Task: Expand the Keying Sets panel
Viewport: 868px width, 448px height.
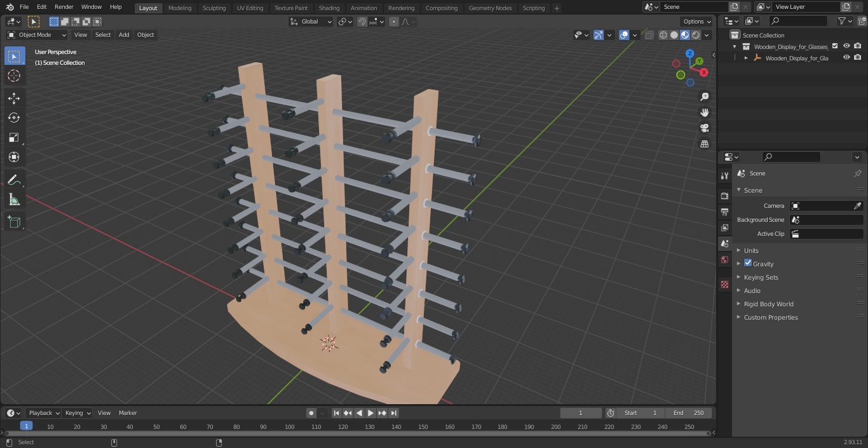Action: (761, 277)
